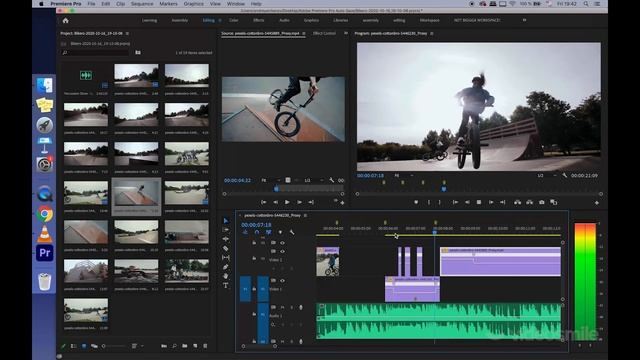The image size is (640, 360).
Task: Open Source monitor zoom Fit dropdown
Action: (x=271, y=180)
